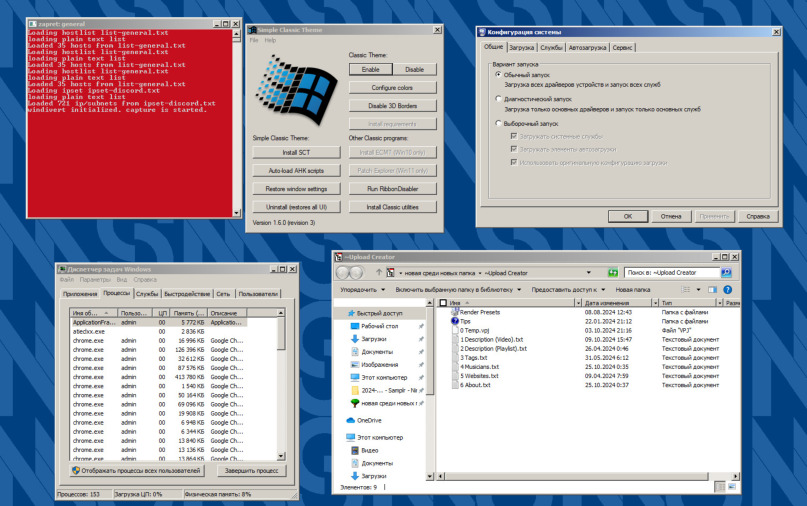Click the up arrow navigation icon in Explorer
807x506 pixels.
(x=378, y=272)
